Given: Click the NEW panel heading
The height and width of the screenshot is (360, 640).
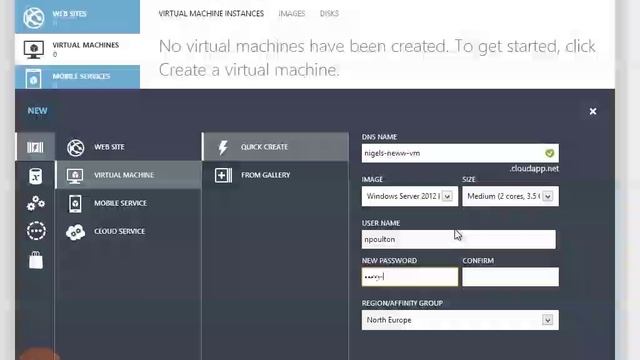Looking at the screenshot, I should [37, 111].
